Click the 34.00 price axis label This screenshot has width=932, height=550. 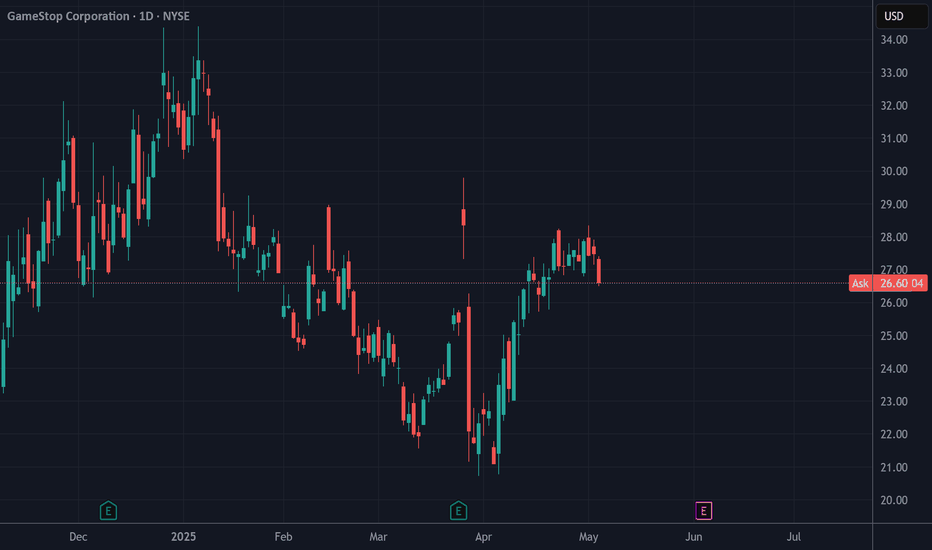(894, 40)
